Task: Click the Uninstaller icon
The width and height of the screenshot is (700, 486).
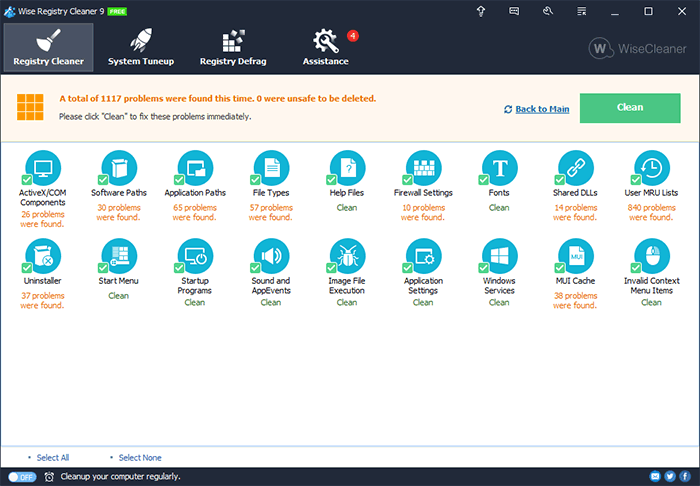Action: coord(43,256)
